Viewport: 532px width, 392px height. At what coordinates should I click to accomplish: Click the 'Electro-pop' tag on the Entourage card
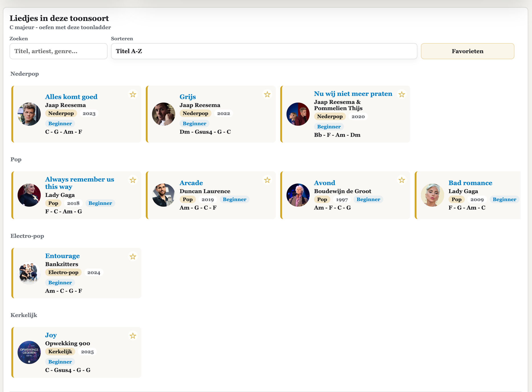(x=63, y=272)
